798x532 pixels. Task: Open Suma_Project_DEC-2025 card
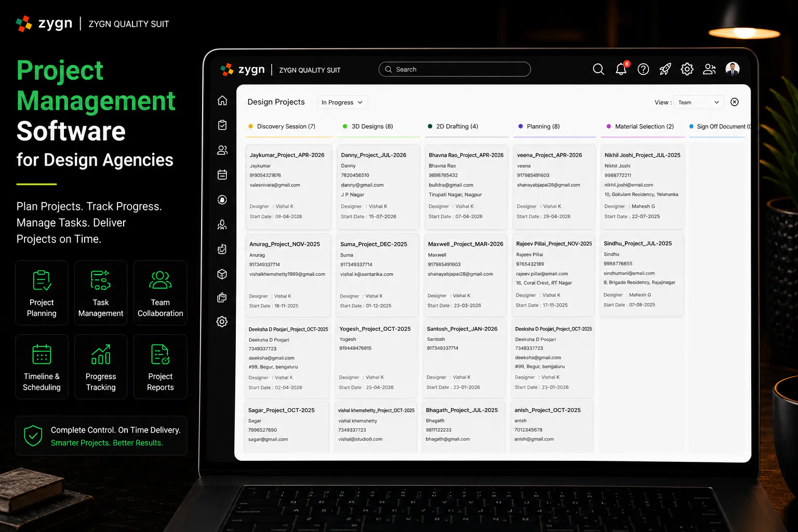point(377,275)
